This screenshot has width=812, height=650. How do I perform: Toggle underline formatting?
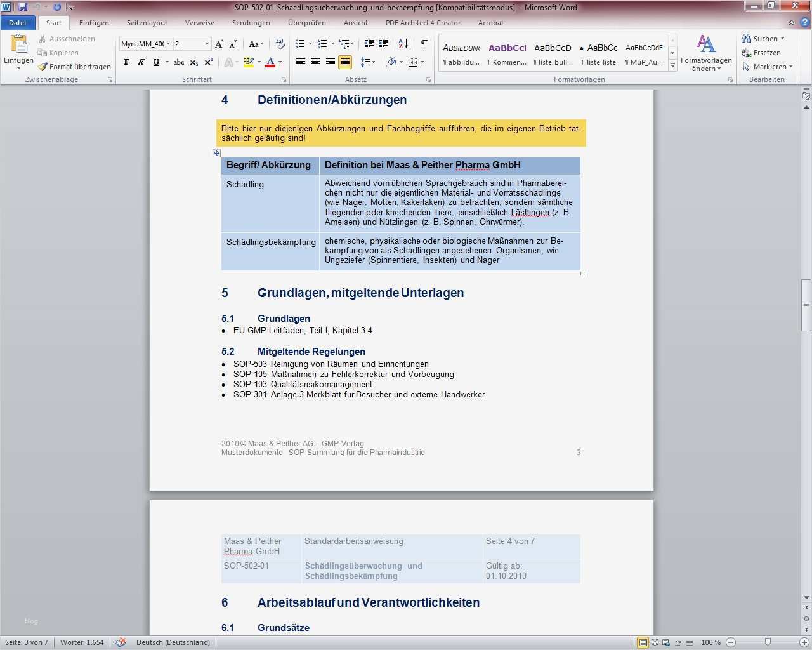tap(156, 62)
